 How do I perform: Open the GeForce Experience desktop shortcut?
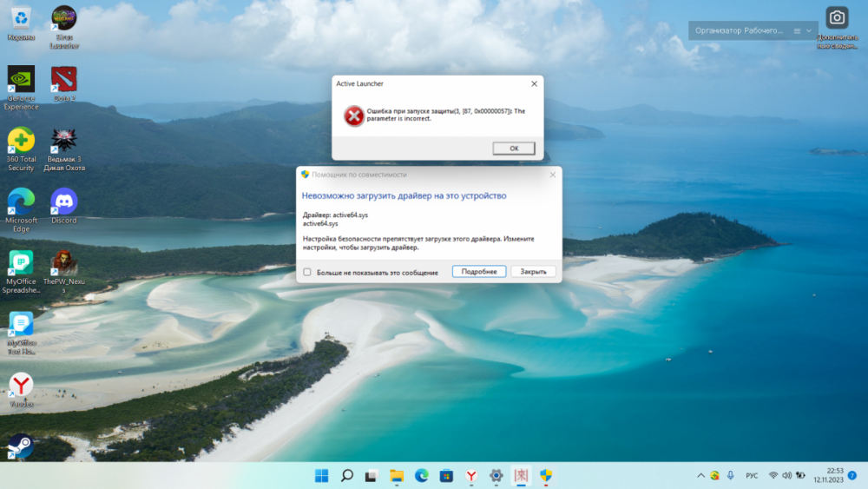coord(21,81)
